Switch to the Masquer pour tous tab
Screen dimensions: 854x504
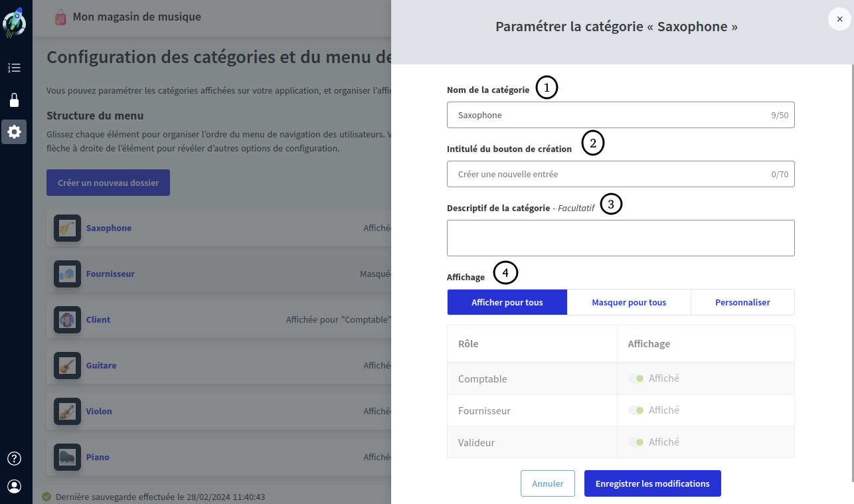click(629, 302)
